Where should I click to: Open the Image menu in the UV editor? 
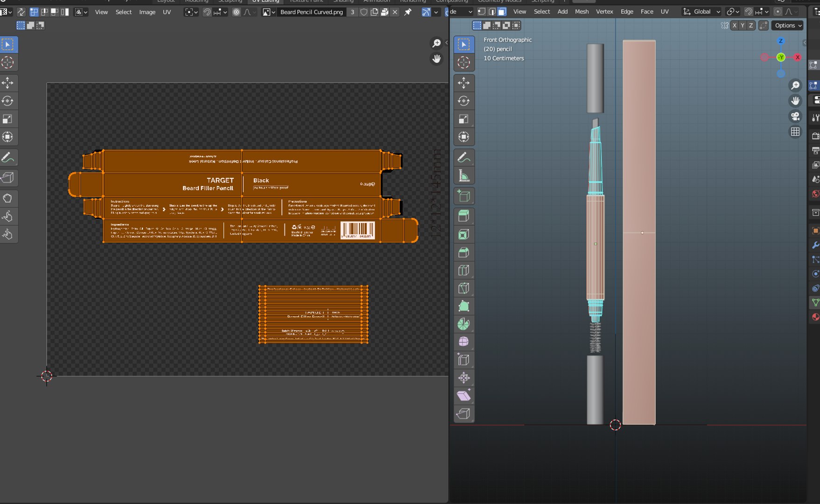(147, 12)
